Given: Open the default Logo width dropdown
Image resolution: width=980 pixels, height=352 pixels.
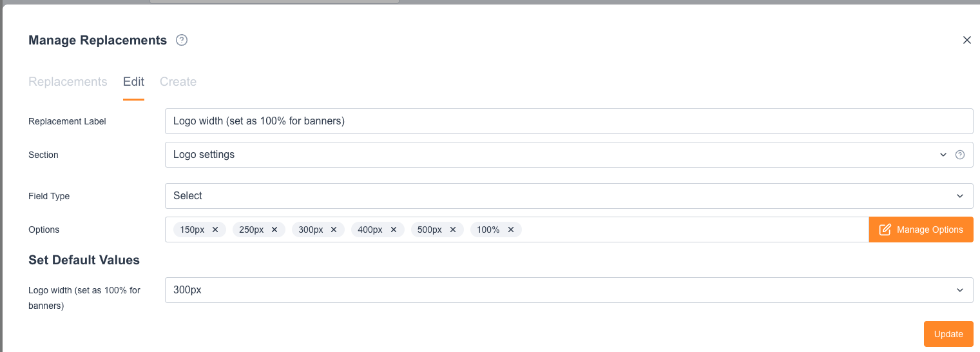Looking at the screenshot, I should 568,290.
